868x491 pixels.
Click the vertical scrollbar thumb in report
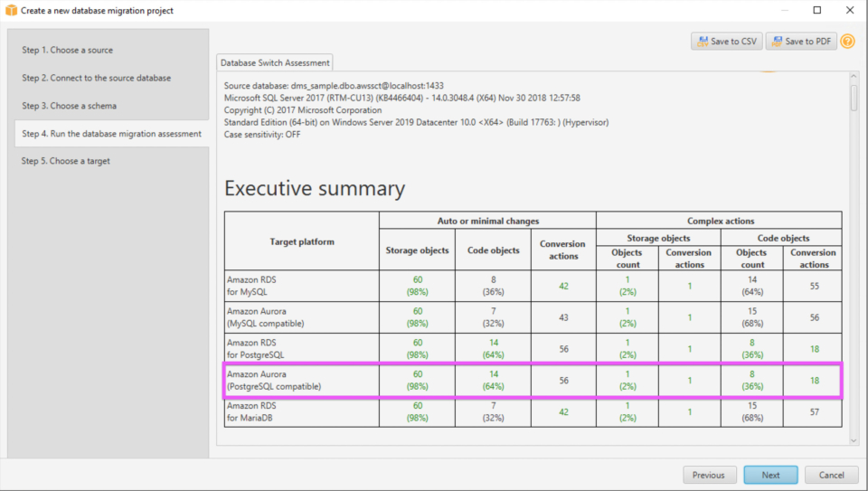854,98
